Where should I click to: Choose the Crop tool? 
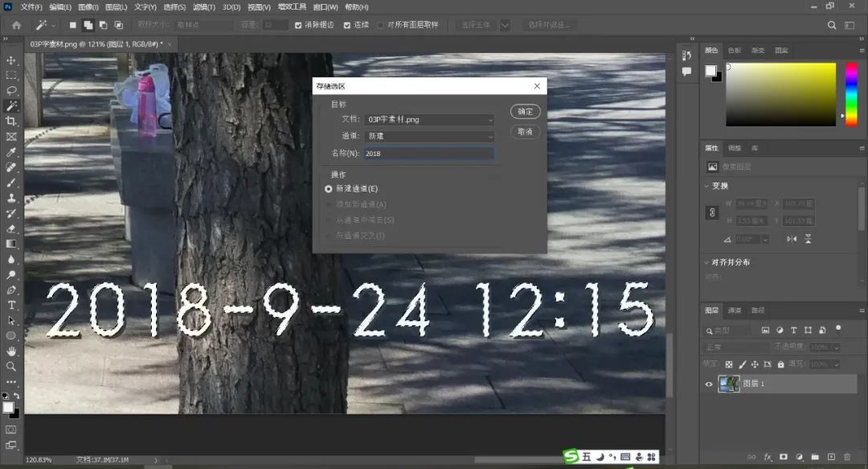(x=11, y=121)
